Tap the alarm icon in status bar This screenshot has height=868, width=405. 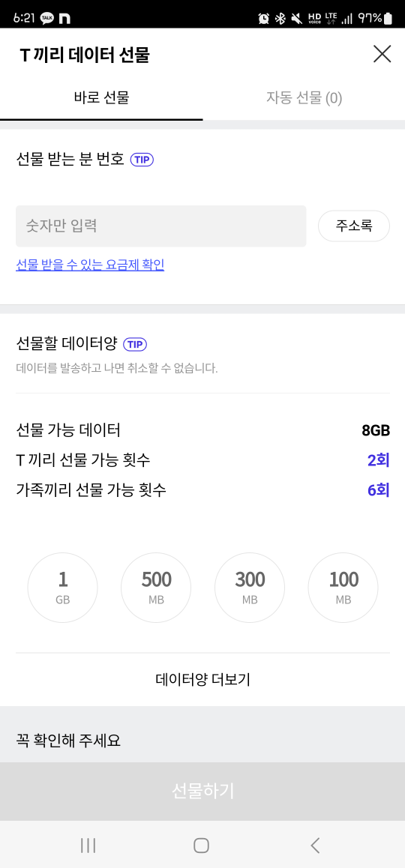pos(264,19)
